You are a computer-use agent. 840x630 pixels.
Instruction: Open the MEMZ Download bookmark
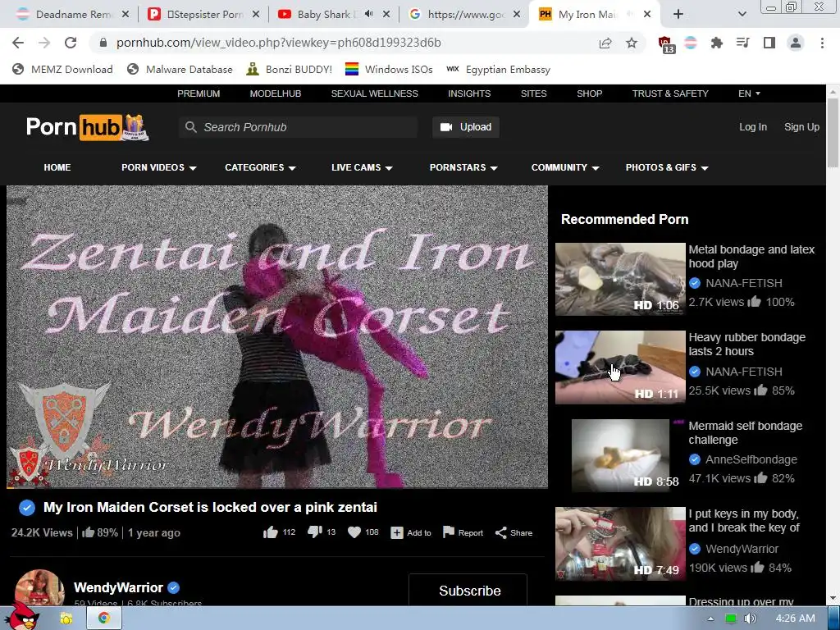62,69
